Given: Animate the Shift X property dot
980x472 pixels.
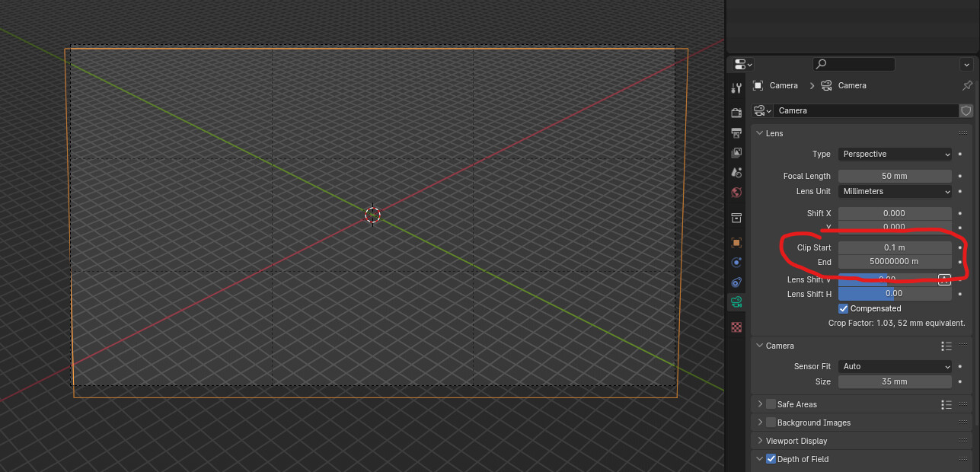Looking at the screenshot, I should point(960,213).
